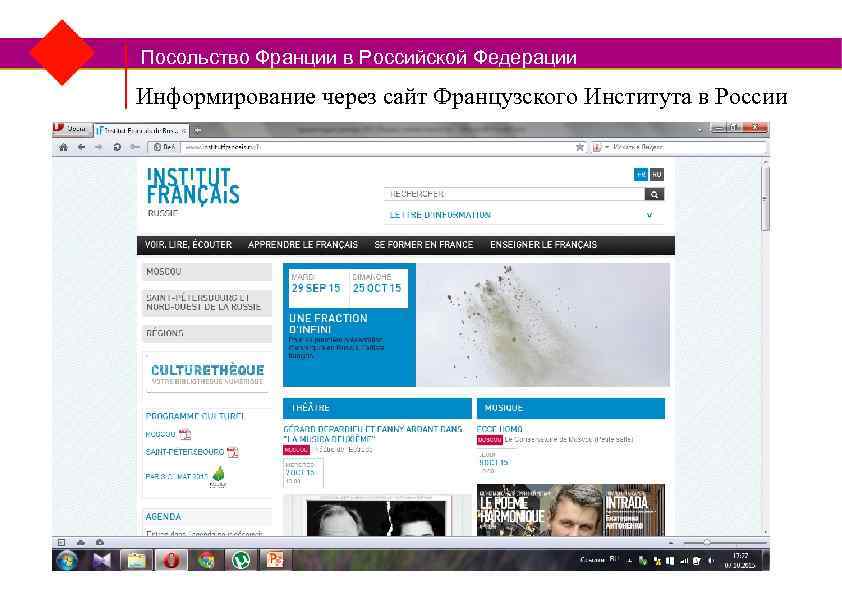Toggle site language to RU
Screen dimensions: 842x596
(x=656, y=176)
